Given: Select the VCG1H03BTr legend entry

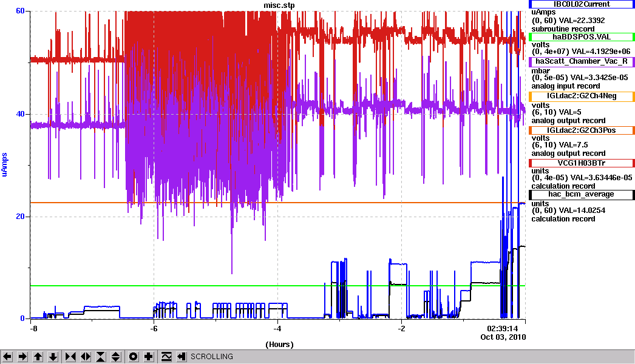Looking at the screenshot, I should [x=582, y=163].
